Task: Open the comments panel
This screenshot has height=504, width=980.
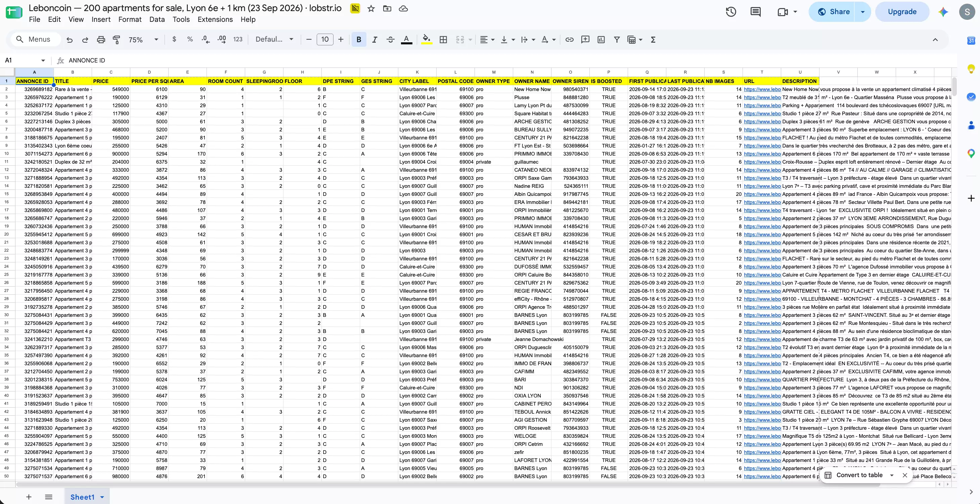Action: click(x=756, y=12)
